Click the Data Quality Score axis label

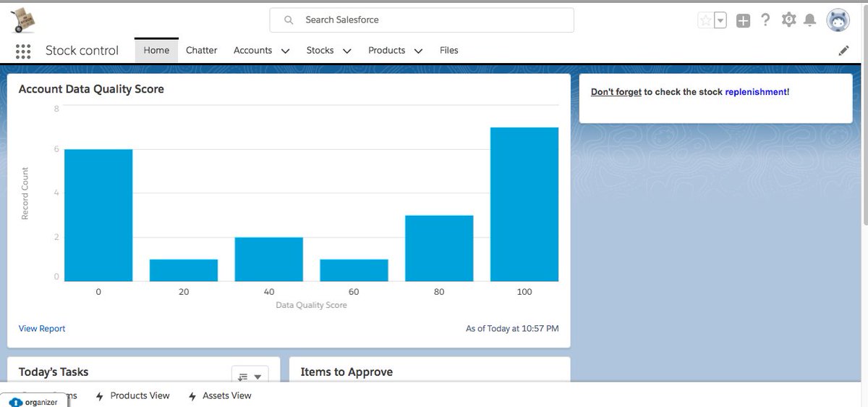pyautogui.click(x=311, y=306)
